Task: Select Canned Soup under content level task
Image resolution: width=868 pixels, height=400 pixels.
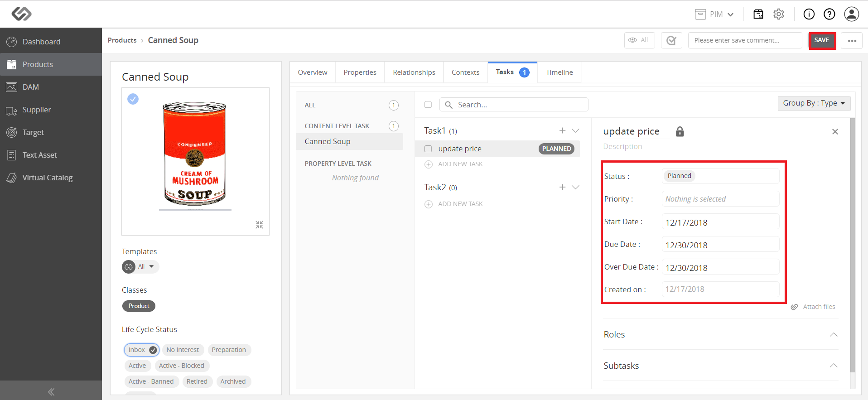Action: [350, 141]
